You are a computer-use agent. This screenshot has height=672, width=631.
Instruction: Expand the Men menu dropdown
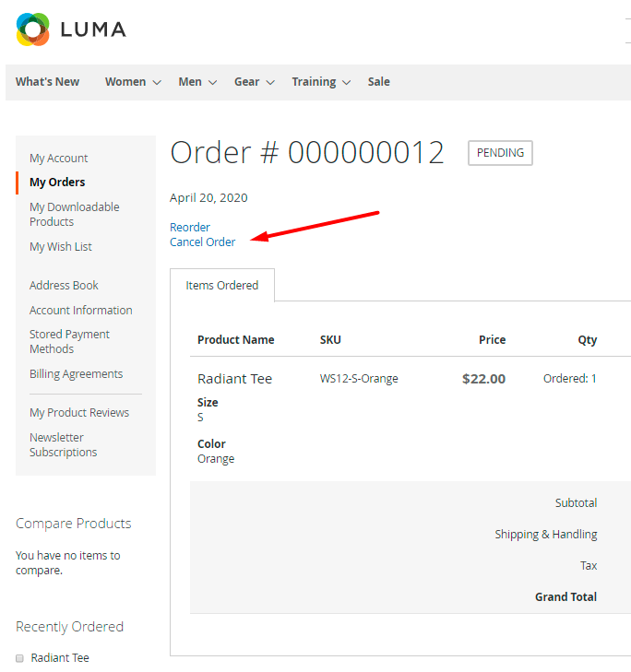(x=197, y=82)
